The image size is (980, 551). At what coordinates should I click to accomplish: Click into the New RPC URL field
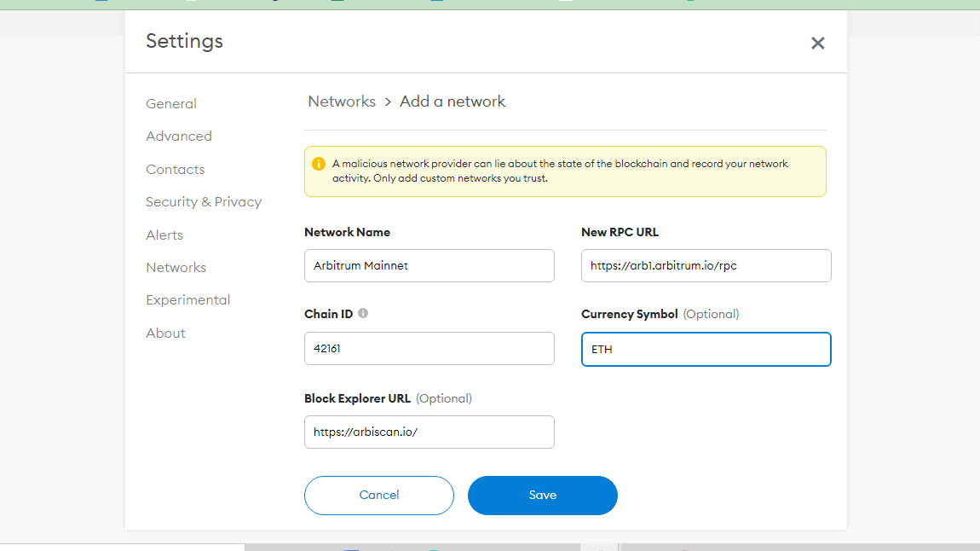(706, 266)
